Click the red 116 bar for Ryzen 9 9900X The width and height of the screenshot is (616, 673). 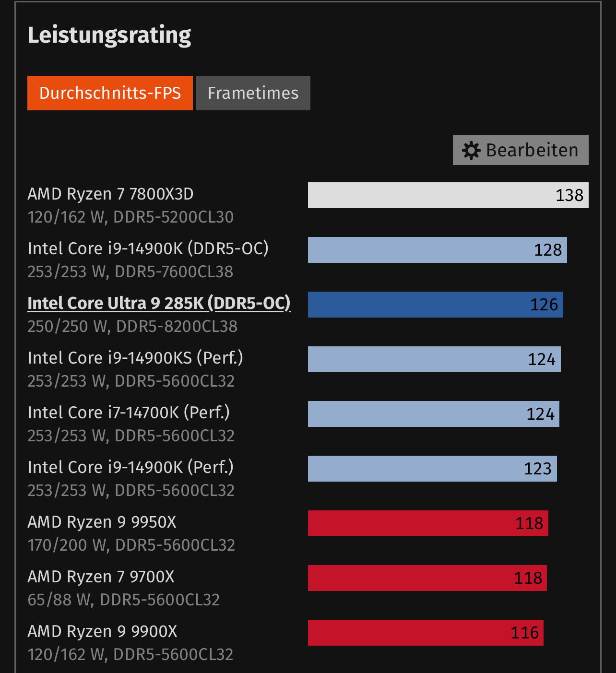coord(426,633)
